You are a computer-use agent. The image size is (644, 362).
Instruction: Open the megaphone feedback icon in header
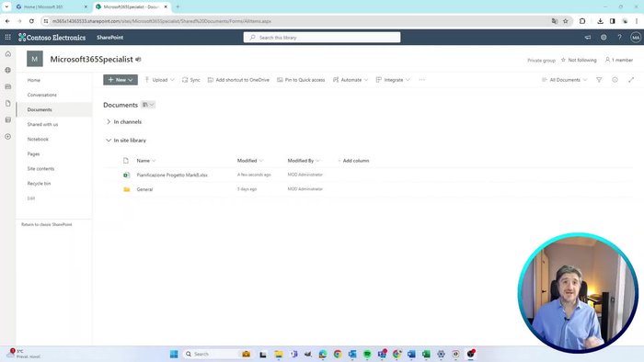(x=588, y=38)
